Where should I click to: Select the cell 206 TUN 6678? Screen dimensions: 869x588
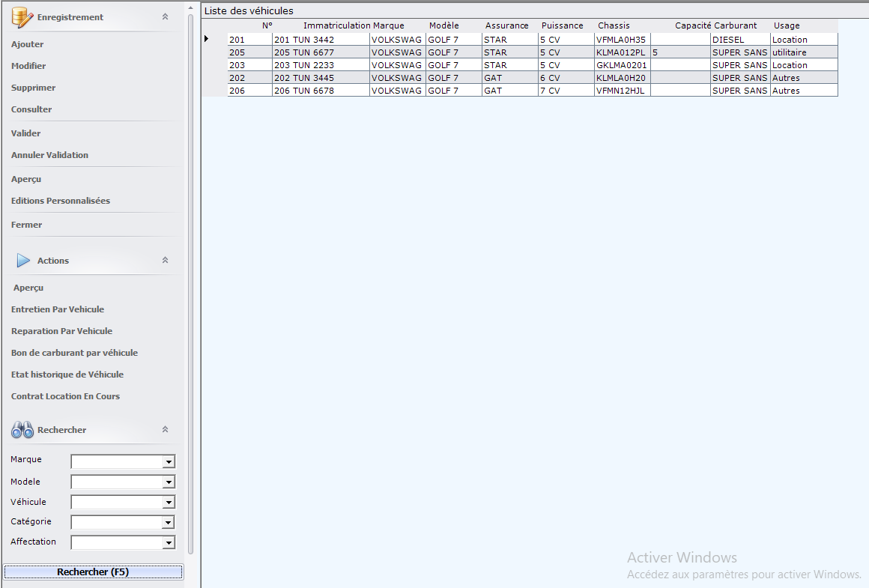pyautogui.click(x=321, y=91)
